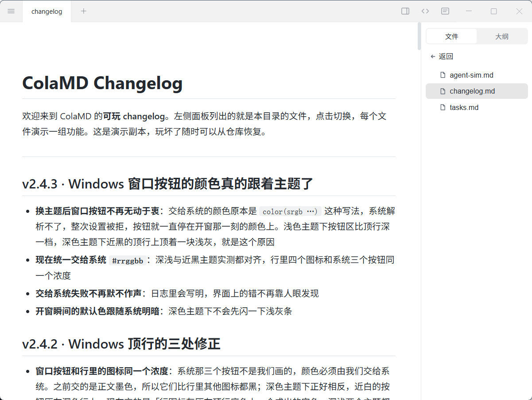Image resolution: width=532 pixels, height=400 pixels.
Task: Click the file icon beside tasks.md
Action: point(443,107)
